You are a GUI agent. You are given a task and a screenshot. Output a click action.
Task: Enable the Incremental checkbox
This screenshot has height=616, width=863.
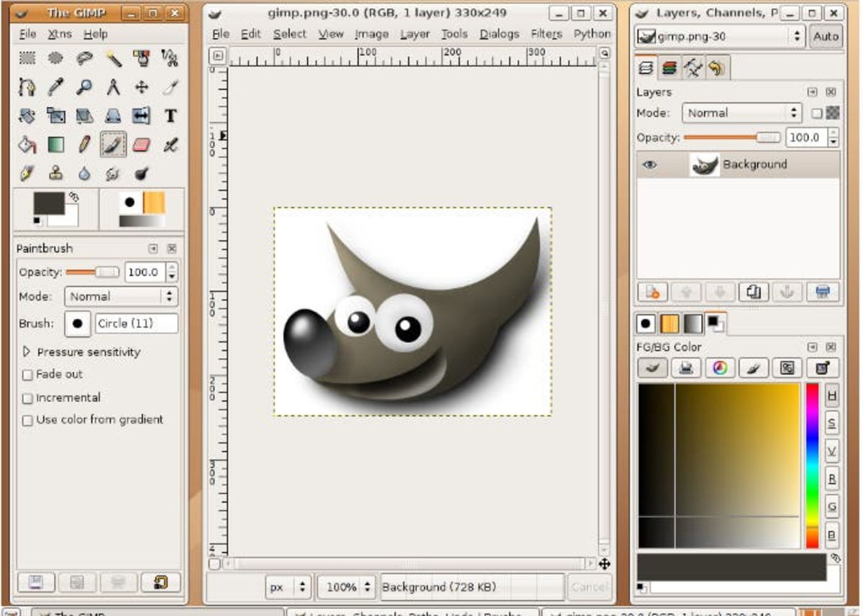pos(28,397)
